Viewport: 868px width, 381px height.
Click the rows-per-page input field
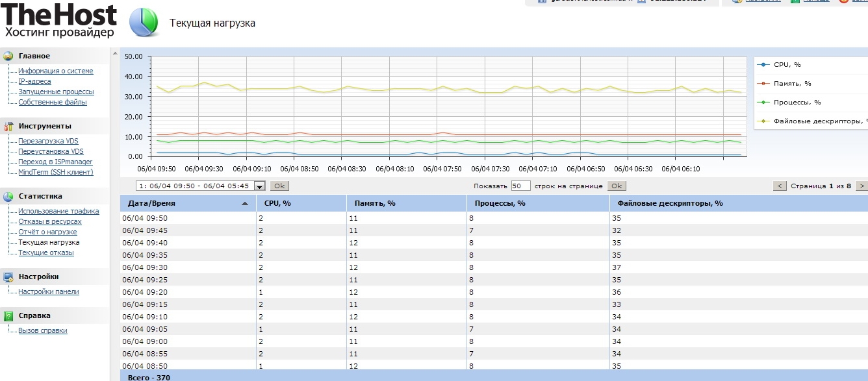[520, 186]
